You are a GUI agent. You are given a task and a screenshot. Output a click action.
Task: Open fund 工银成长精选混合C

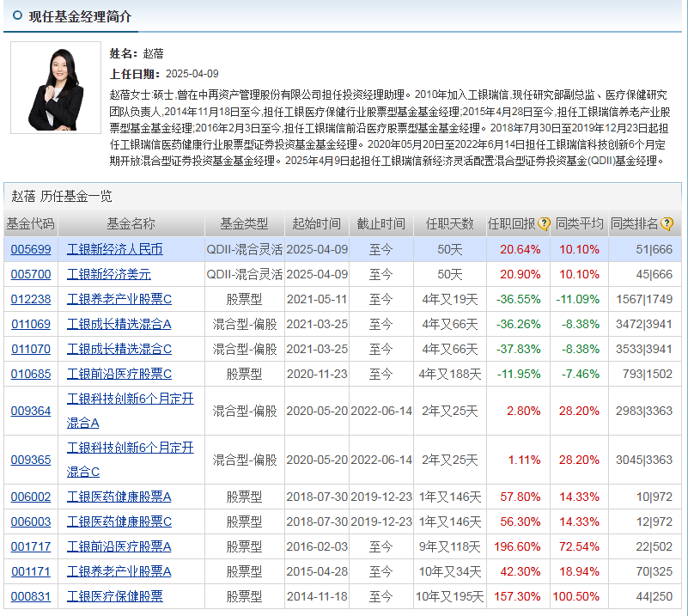pyautogui.click(x=119, y=350)
